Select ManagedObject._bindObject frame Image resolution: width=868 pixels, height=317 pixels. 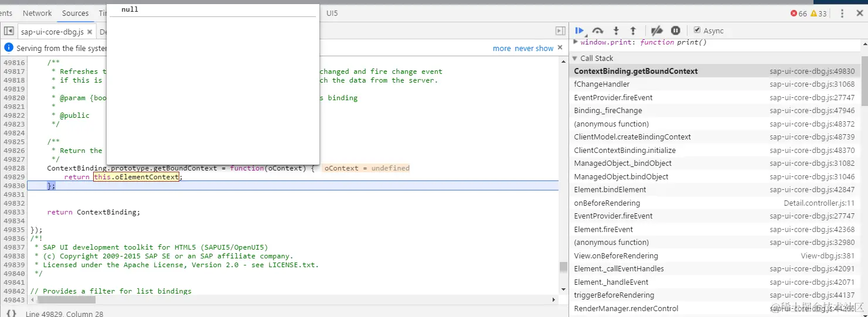click(x=714, y=163)
